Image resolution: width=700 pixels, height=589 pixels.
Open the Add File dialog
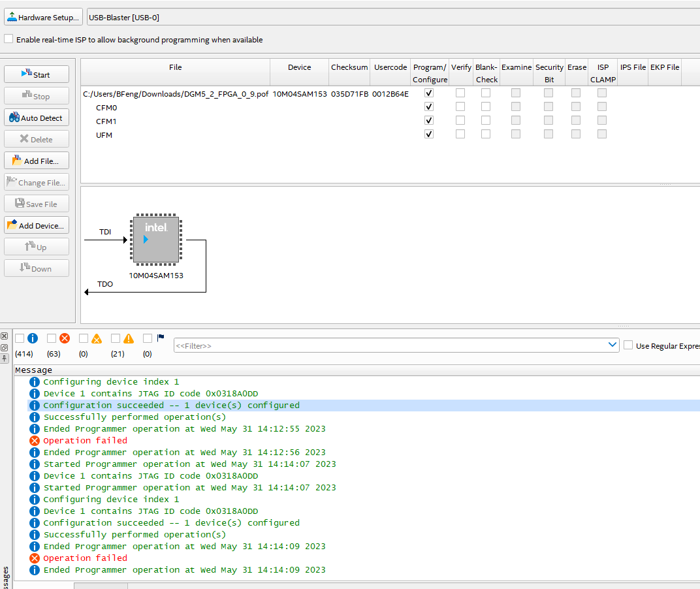coord(37,161)
